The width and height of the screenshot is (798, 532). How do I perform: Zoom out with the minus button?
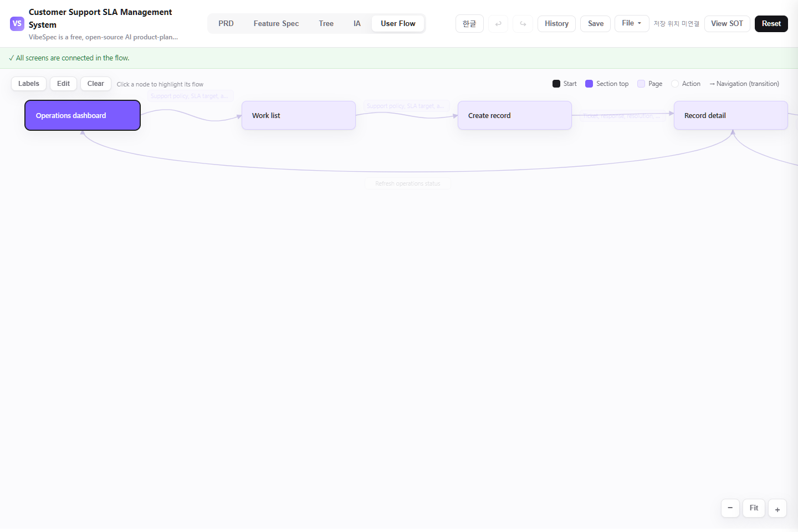pyautogui.click(x=730, y=508)
